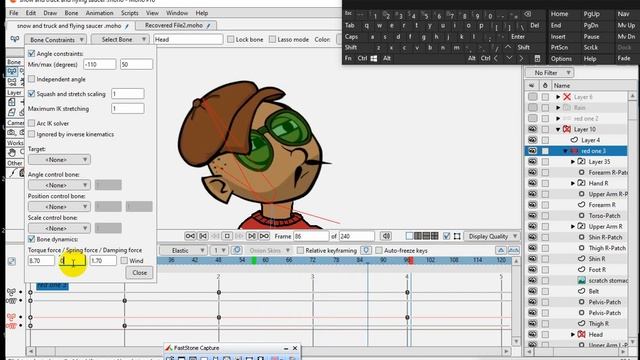Click the Camera tool icon in tool panel
This screenshot has width=640, height=360.
click(12, 132)
